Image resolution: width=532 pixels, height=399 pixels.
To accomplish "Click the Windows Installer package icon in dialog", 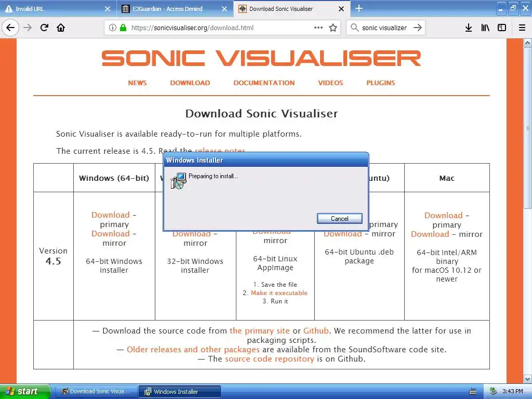I will click(179, 180).
